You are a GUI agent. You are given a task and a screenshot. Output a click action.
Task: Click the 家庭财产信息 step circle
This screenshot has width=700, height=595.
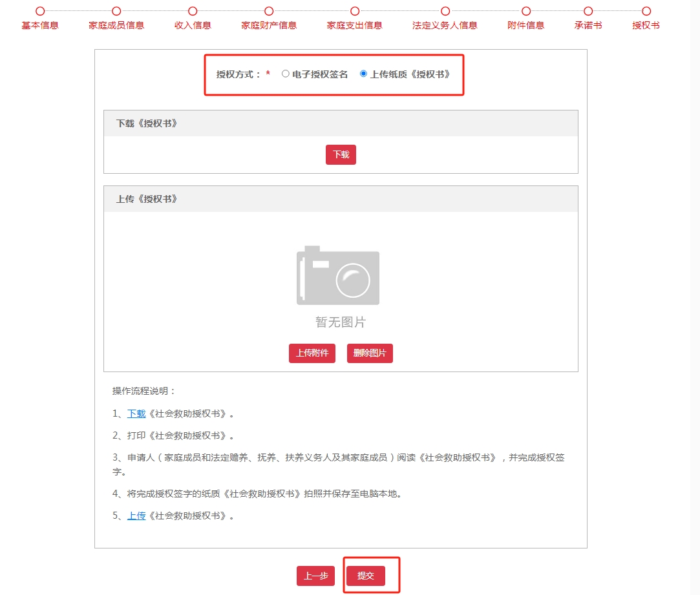coord(268,10)
